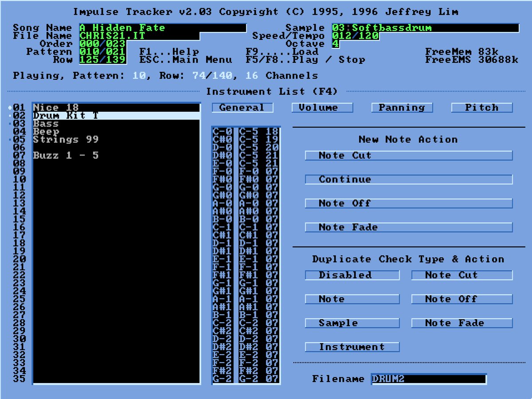Image resolution: width=532 pixels, height=399 pixels.
Task: Click the Speed/Tempo value 012/120
Action: click(356, 36)
